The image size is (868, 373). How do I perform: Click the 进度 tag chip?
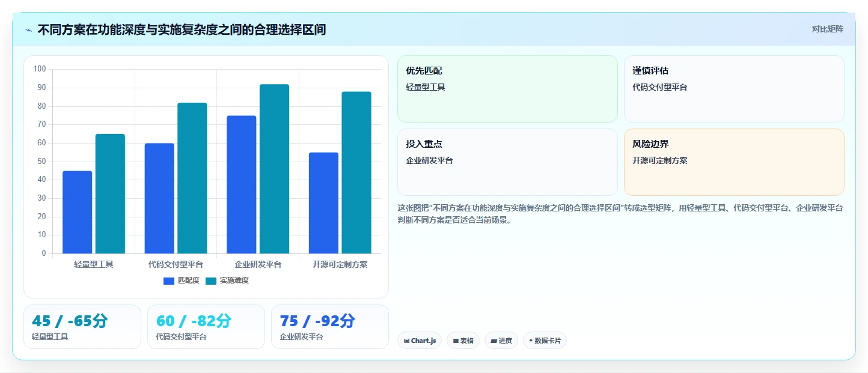coord(501,341)
